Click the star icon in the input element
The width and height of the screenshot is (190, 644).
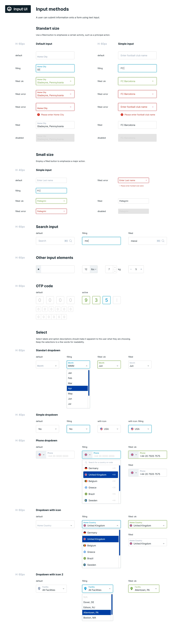38,269
